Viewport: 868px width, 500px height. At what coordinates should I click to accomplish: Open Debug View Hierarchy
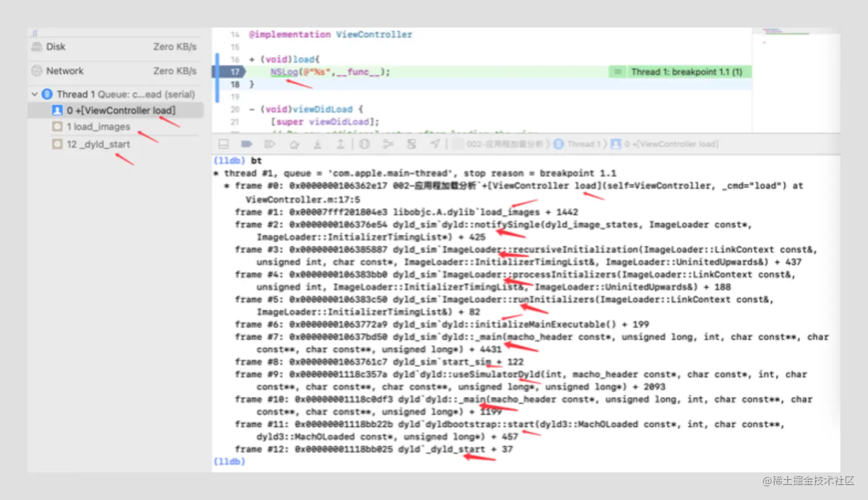coord(365,144)
